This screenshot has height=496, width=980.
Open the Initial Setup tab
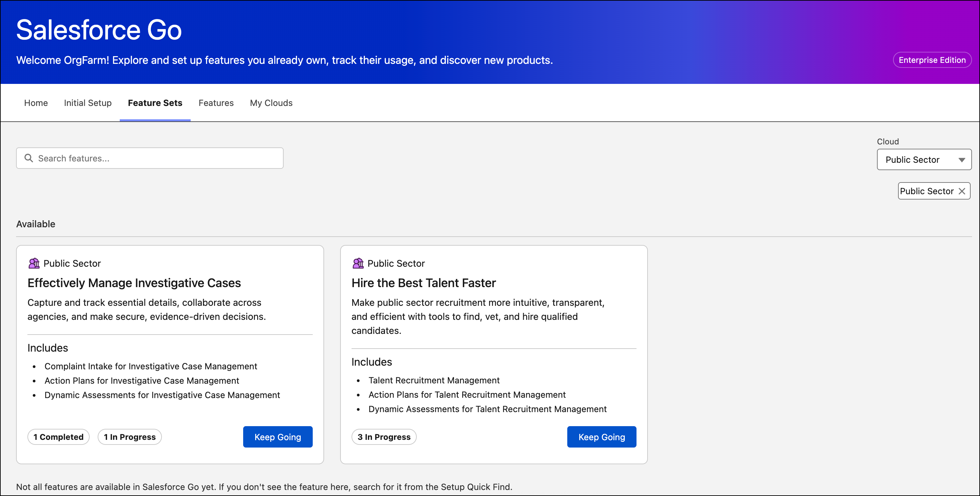click(88, 103)
